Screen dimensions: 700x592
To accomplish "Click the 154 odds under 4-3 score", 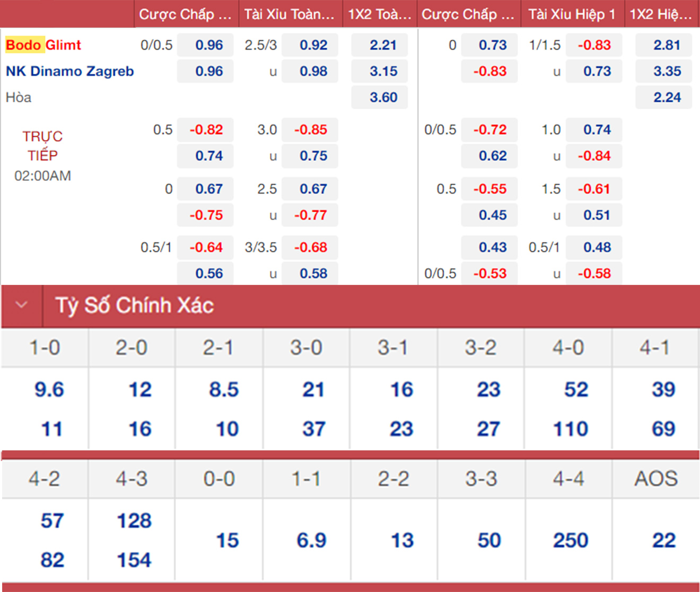I will pos(134,560).
